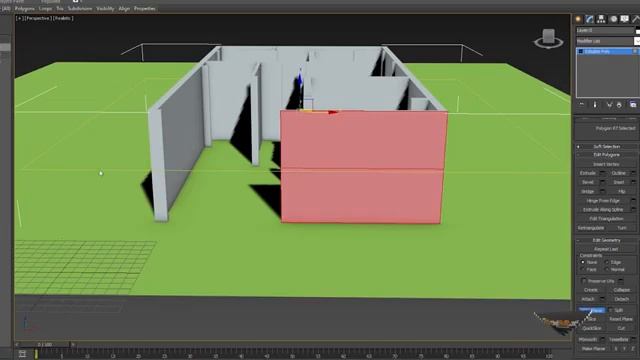Open settings box next to Hinge From Edge

633,200
